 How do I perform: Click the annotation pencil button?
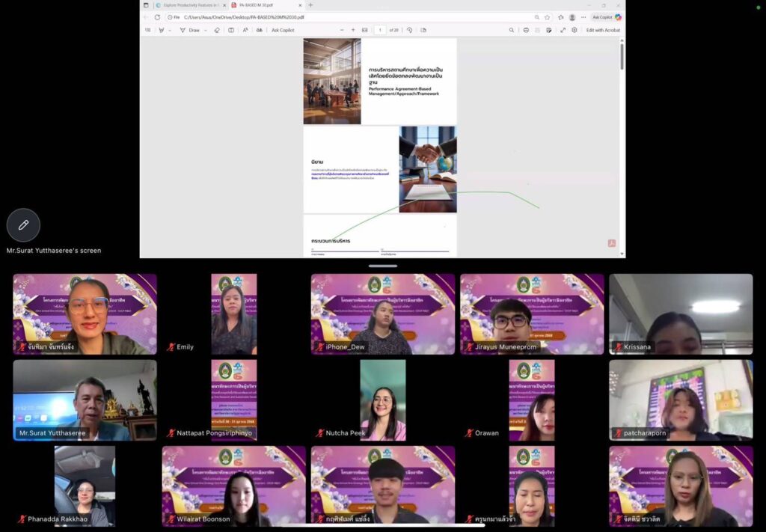tap(23, 224)
